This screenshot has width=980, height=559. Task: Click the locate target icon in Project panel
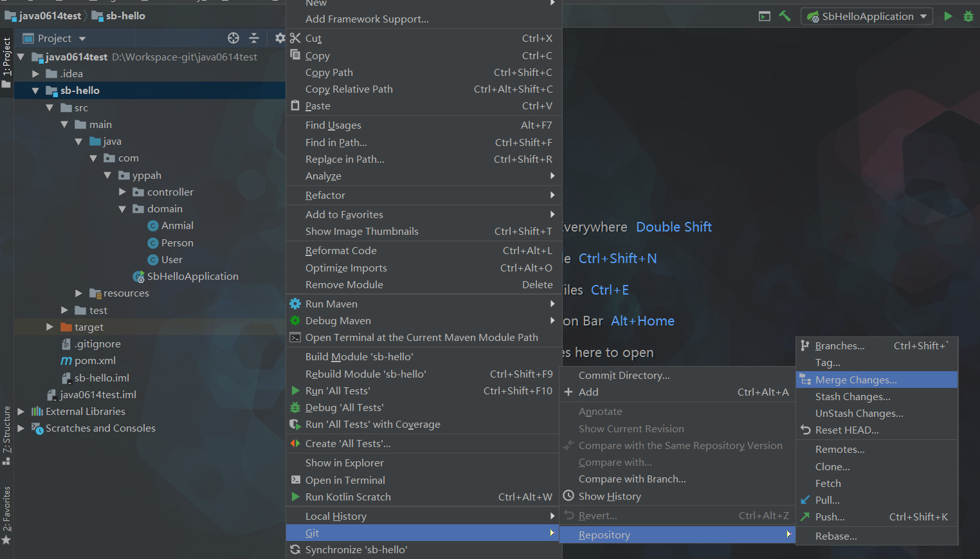[x=233, y=38]
